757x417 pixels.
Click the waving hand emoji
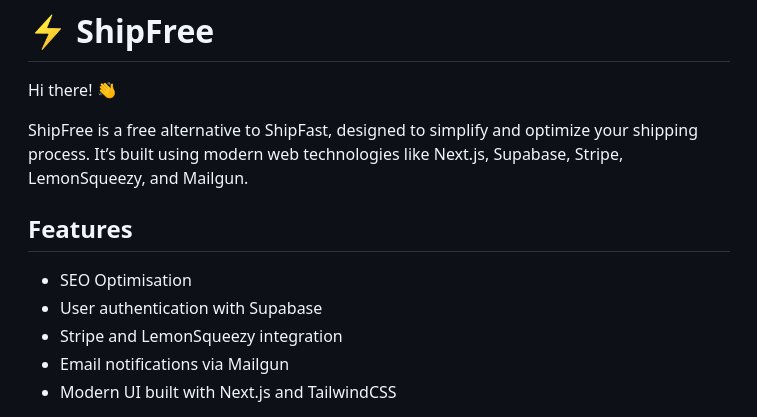tap(107, 91)
